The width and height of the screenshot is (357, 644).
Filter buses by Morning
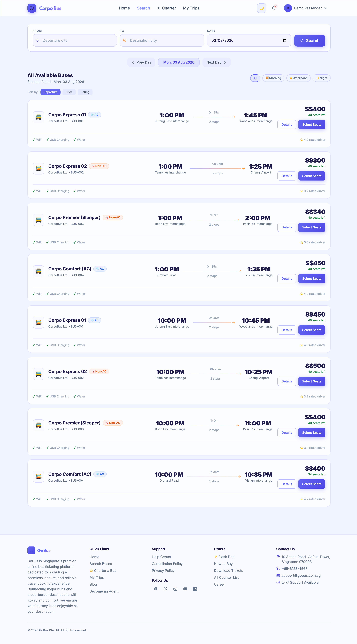coord(273,78)
